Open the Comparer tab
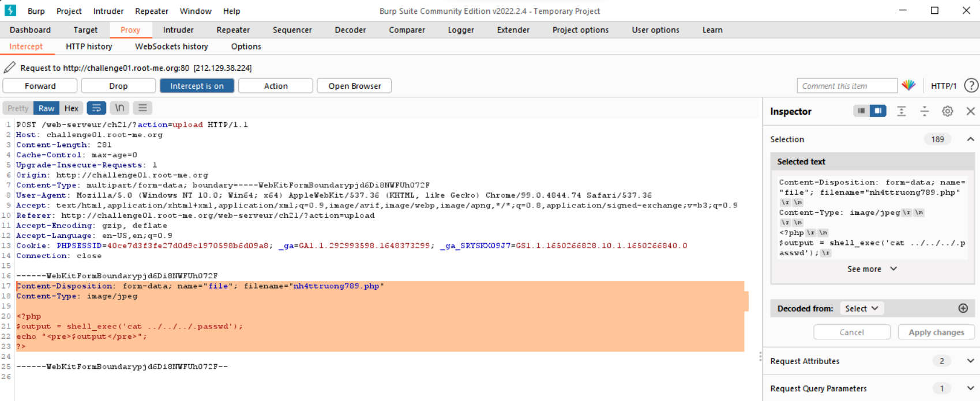The height and width of the screenshot is (401, 980). (407, 30)
